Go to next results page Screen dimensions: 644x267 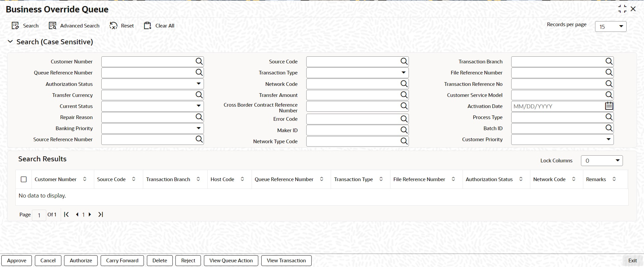[x=90, y=214]
